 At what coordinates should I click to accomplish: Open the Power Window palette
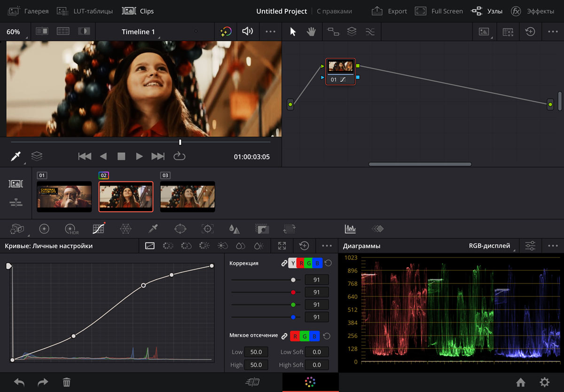pos(180,229)
